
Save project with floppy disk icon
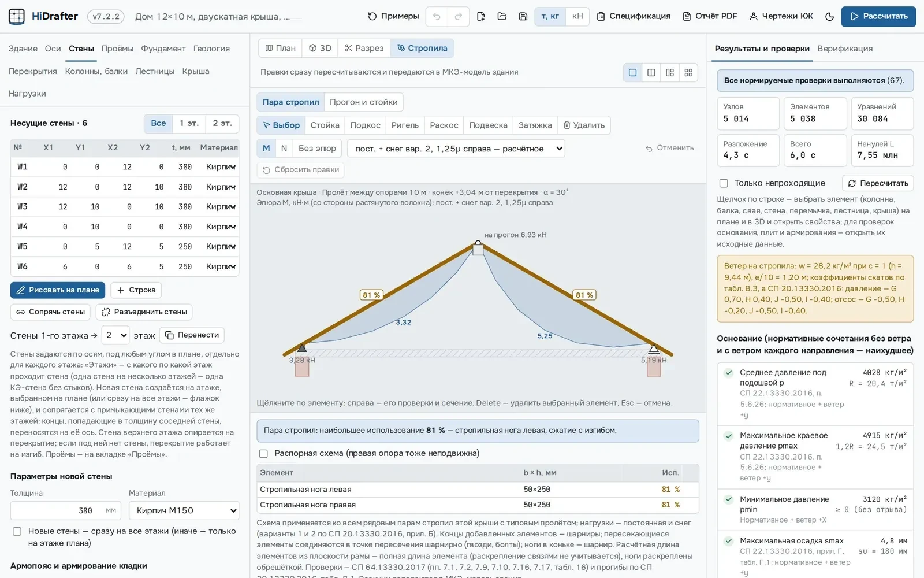(x=523, y=16)
